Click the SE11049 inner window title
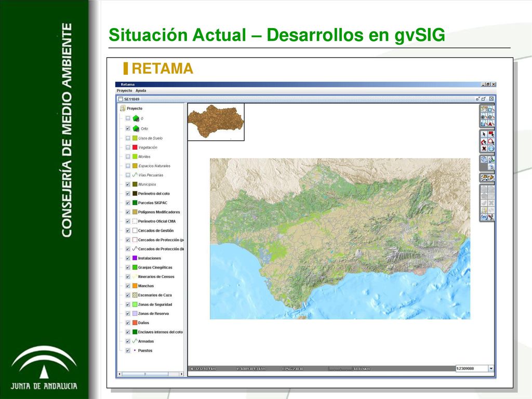The width and height of the screenshot is (532, 399). pos(131,99)
